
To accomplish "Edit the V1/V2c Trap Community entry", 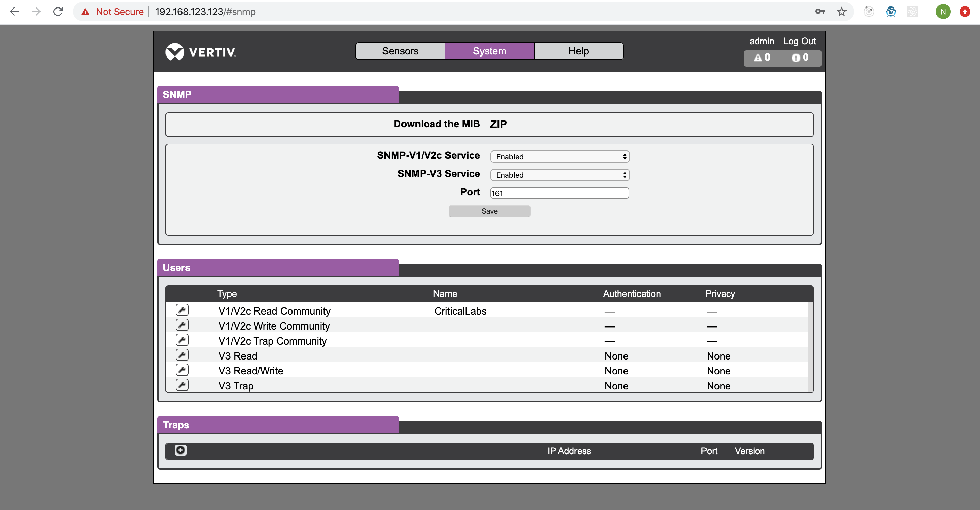I will (x=182, y=340).
